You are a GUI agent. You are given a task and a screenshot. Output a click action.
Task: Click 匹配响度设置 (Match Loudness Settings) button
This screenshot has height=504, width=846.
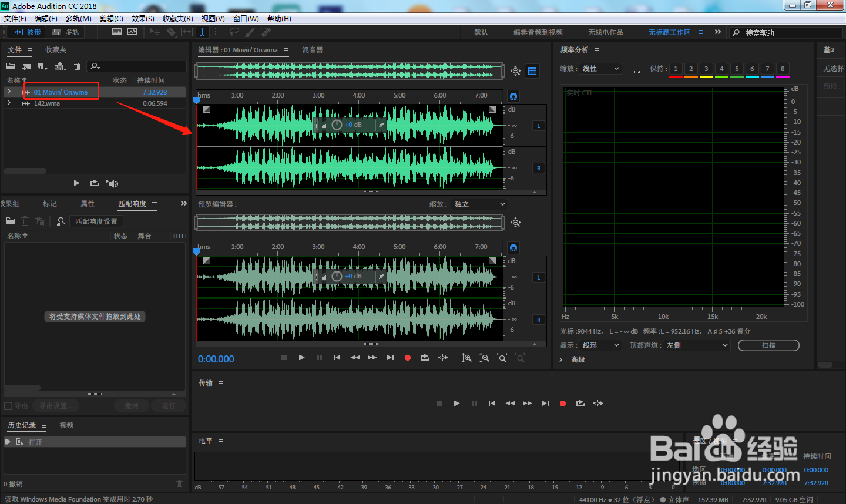(x=96, y=221)
